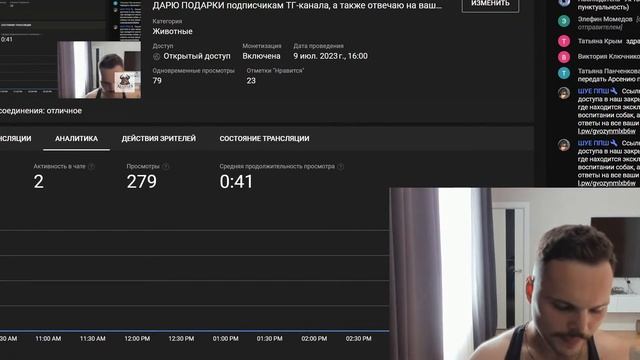Screen dimensions: 640x360
Task: Click Татьяна Крым's pink avatar in chat
Action: 564,41
